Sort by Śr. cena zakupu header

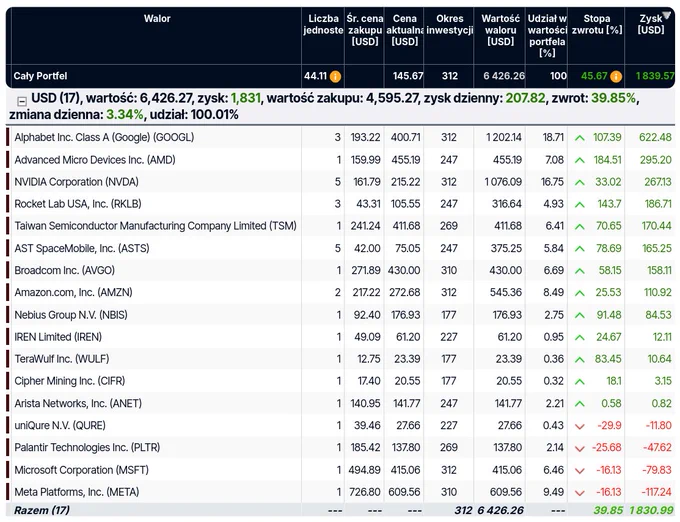365,30
